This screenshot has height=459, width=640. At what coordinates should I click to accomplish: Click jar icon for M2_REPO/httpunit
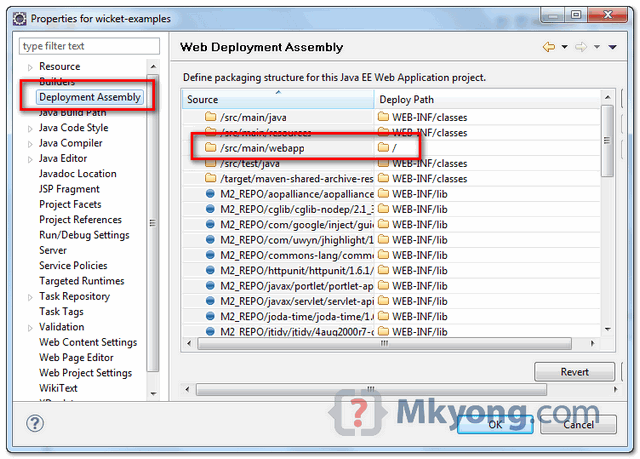[x=210, y=270]
